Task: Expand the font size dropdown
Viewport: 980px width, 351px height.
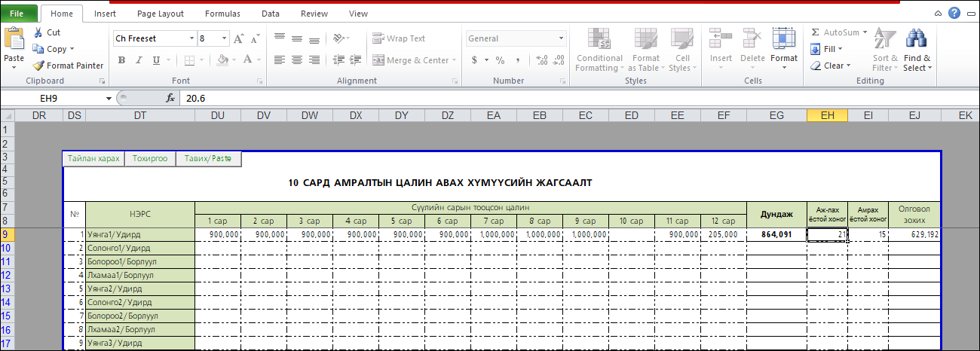Action: pos(224,38)
